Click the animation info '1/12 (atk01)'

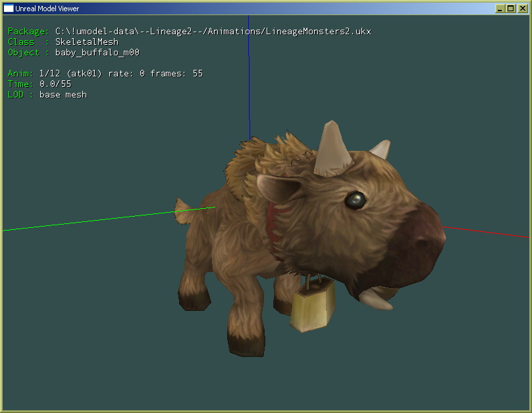[70, 74]
